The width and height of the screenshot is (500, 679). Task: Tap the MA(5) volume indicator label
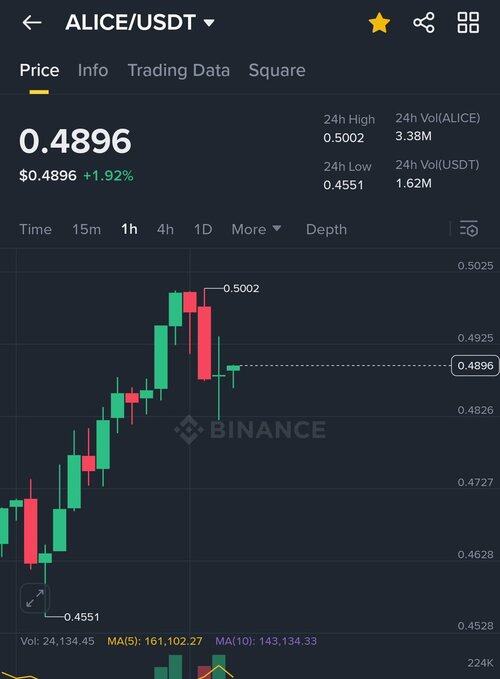[x=155, y=641]
